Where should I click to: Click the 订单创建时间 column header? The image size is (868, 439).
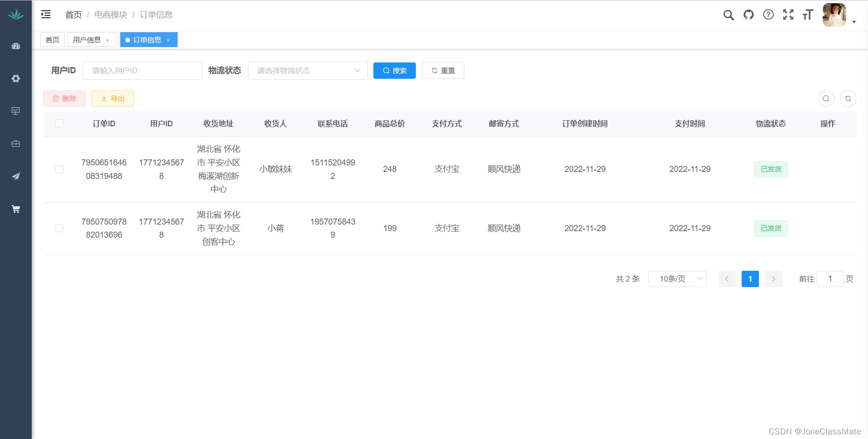click(x=585, y=123)
